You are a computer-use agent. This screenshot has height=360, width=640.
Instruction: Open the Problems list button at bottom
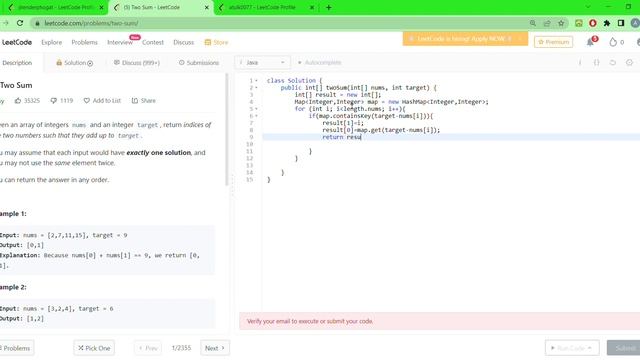[x=17, y=348]
